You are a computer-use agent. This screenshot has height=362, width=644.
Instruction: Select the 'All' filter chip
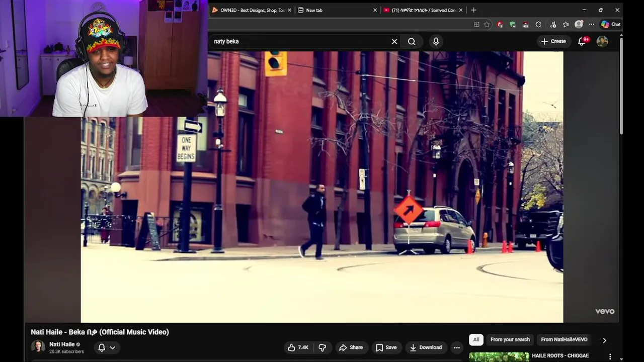[x=476, y=340]
